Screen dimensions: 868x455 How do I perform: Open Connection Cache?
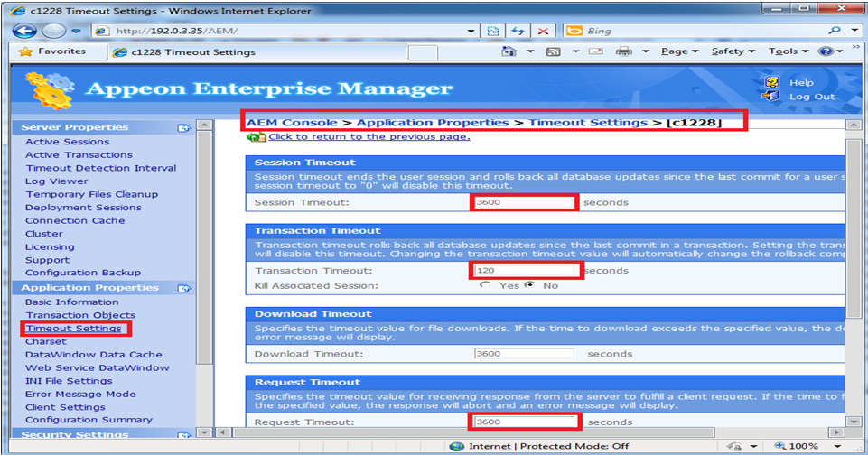coord(75,220)
